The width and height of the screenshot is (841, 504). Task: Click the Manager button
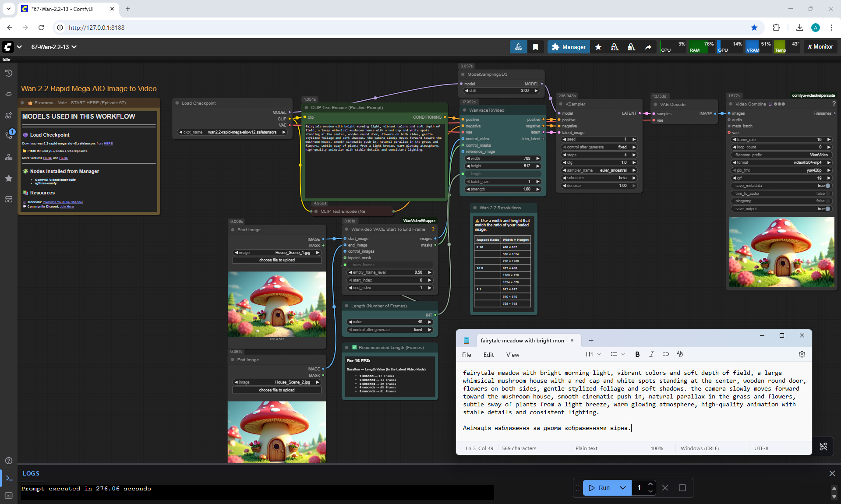(x=569, y=47)
